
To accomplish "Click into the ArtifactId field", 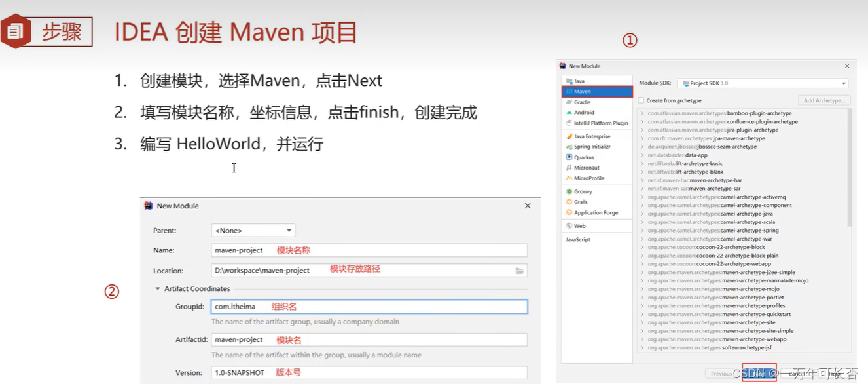I will coord(369,339).
